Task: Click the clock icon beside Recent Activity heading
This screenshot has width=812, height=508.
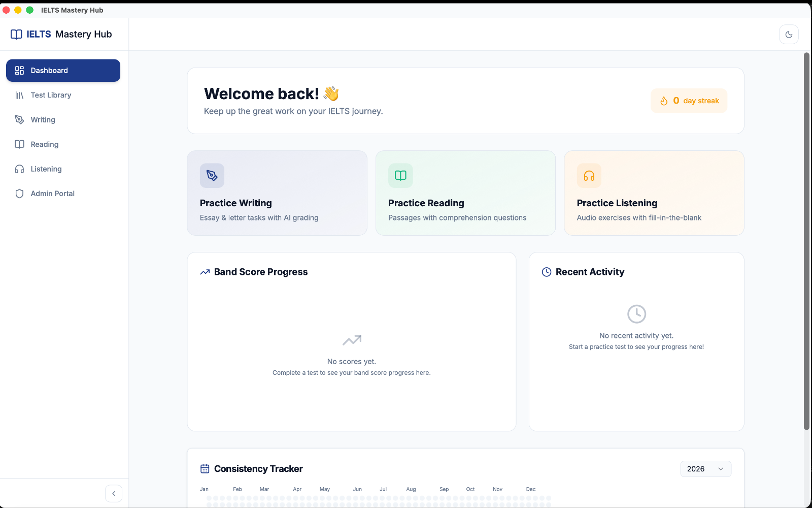Action: point(547,272)
